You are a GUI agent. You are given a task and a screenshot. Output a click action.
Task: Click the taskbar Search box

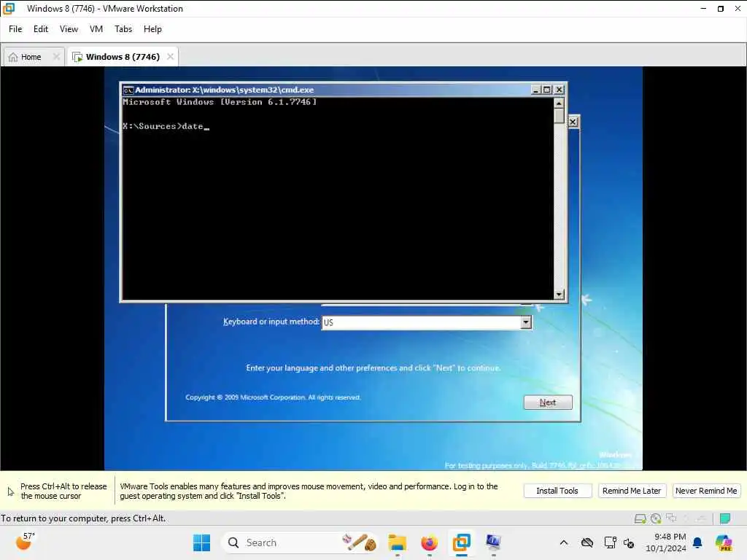301,542
